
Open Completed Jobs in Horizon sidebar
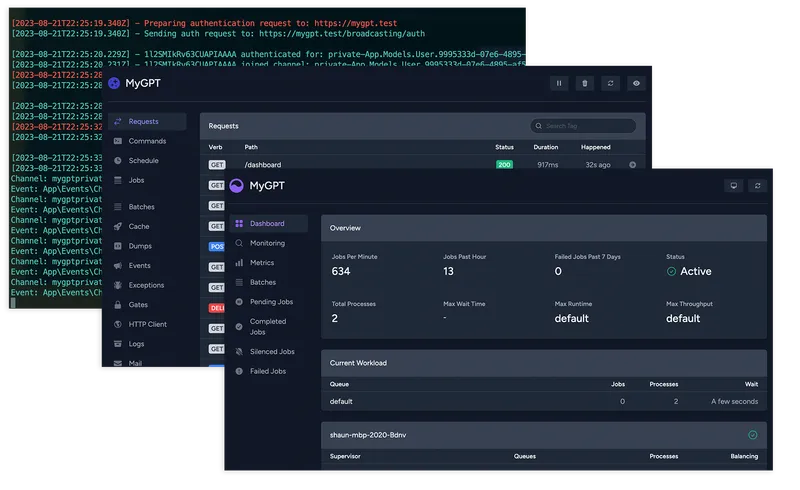pyautogui.click(x=269, y=327)
